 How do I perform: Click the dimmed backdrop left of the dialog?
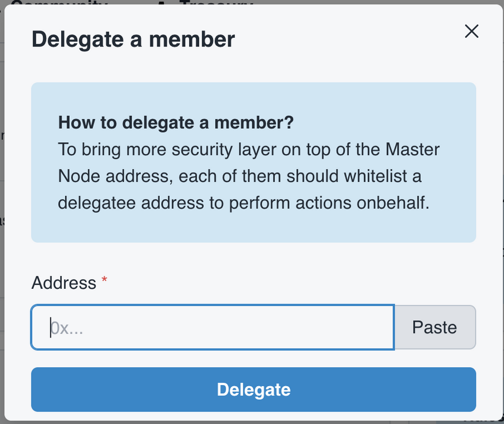point(2,229)
